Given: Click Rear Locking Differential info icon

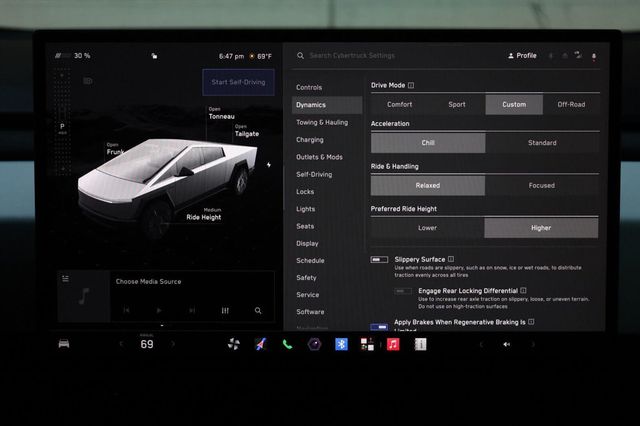Looking at the screenshot, I should (x=524, y=291).
